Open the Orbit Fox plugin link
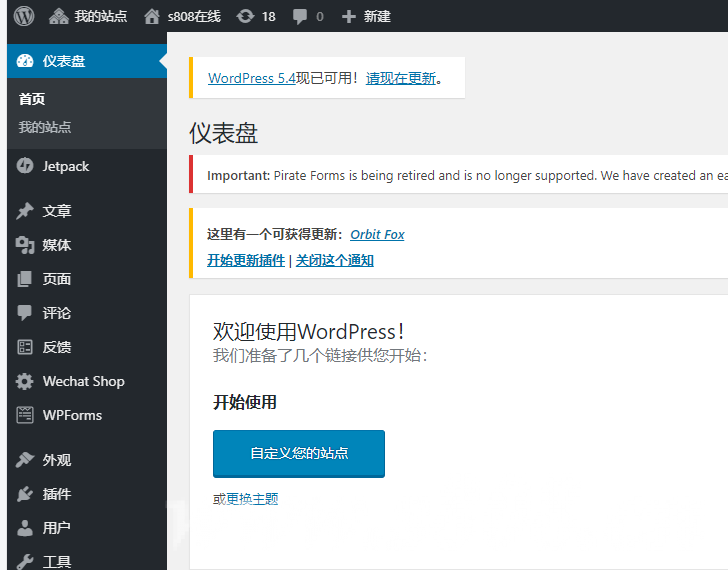Viewport: 728px width, 570px height. (x=377, y=234)
